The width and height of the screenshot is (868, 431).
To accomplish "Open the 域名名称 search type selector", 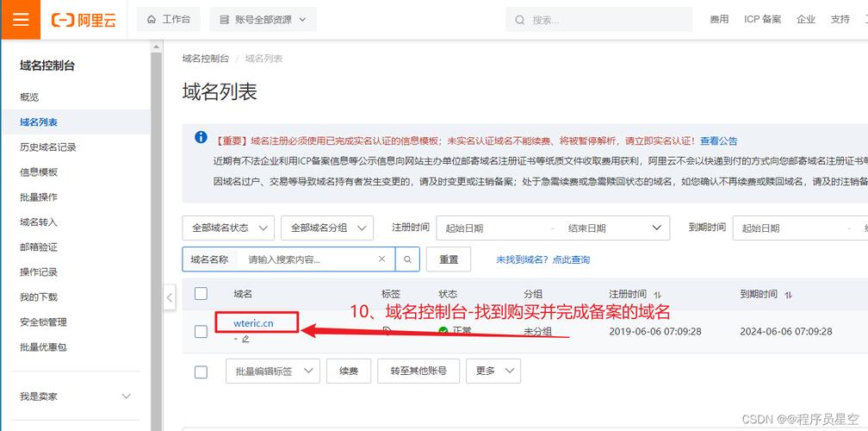I will click(x=209, y=259).
